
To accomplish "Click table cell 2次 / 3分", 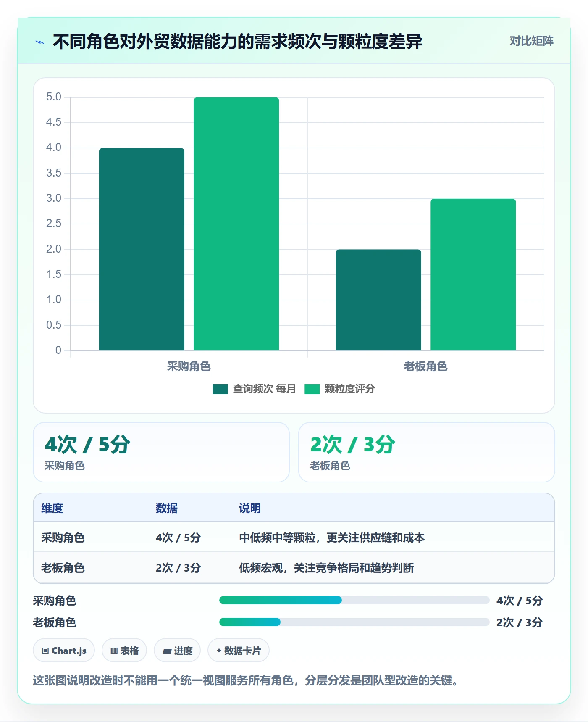I will tap(178, 568).
